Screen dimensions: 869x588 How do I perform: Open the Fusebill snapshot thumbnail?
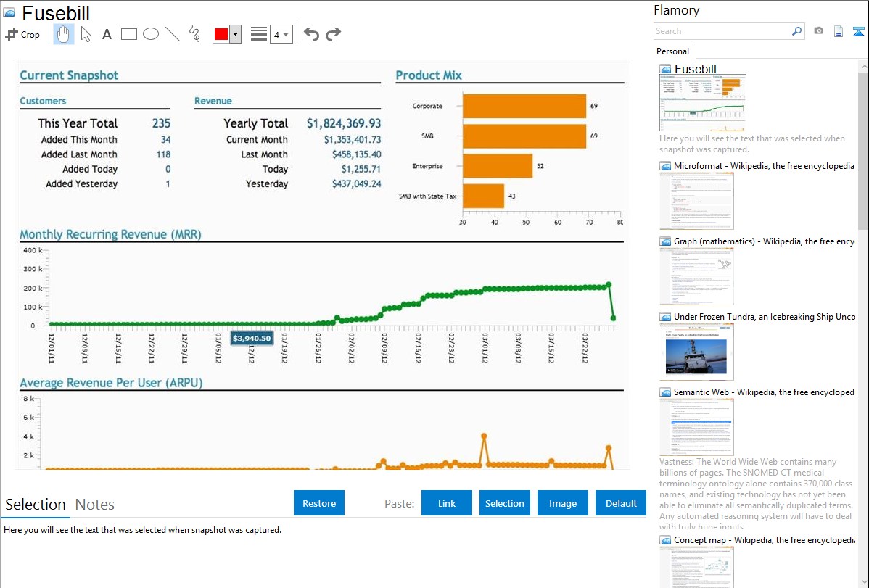coord(702,103)
